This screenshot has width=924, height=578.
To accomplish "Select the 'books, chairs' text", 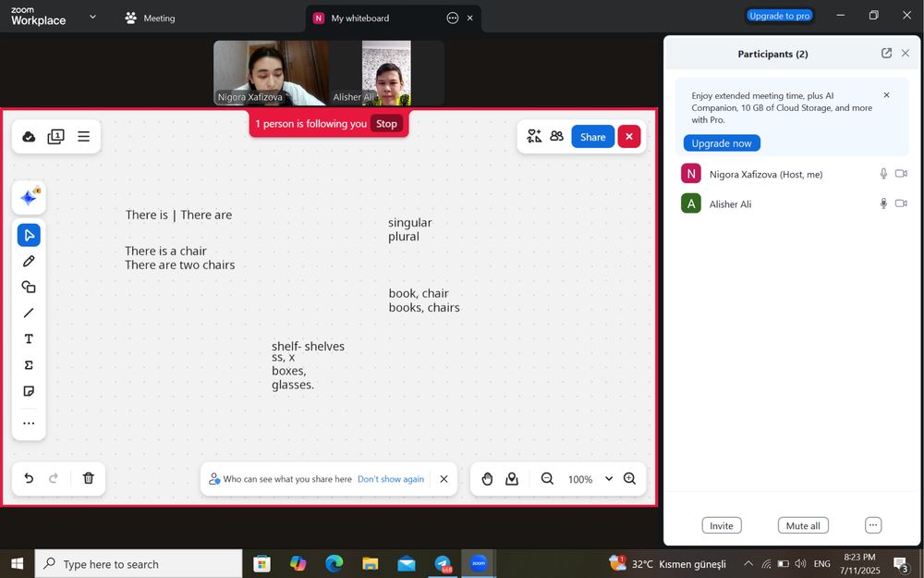I will (424, 307).
